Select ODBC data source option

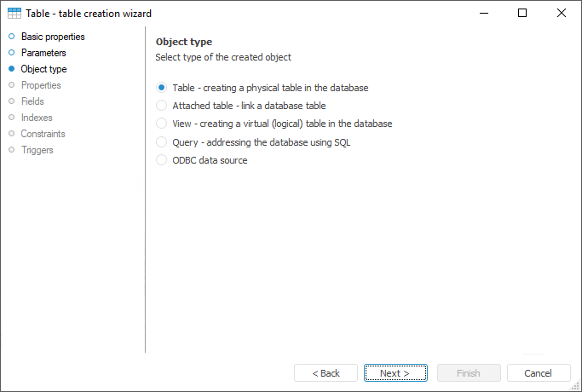pyautogui.click(x=162, y=160)
